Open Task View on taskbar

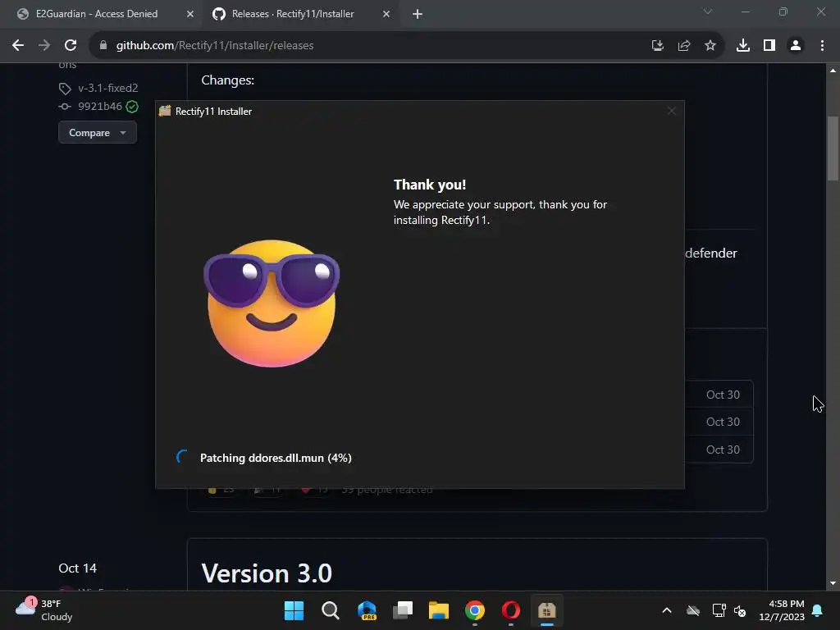click(403, 610)
